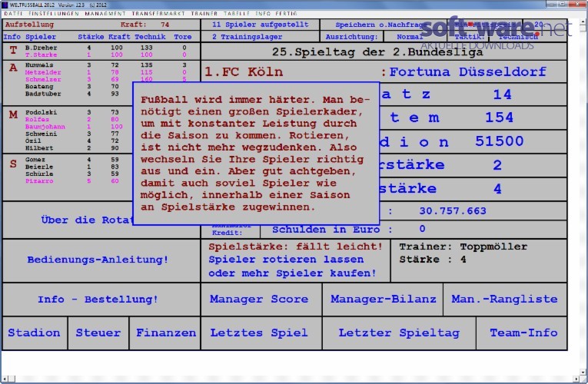The image size is (588, 384).
Task: Click Info - Bestellung!
Action: pyautogui.click(x=101, y=300)
